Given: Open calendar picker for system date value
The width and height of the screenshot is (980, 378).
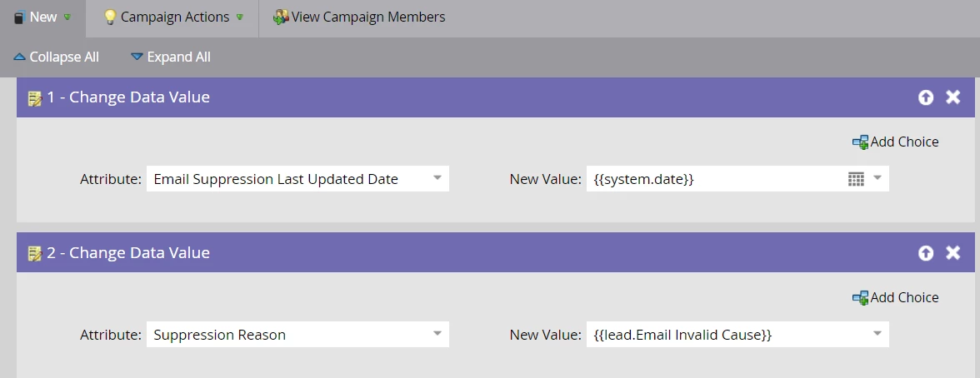Looking at the screenshot, I should [x=856, y=179].
